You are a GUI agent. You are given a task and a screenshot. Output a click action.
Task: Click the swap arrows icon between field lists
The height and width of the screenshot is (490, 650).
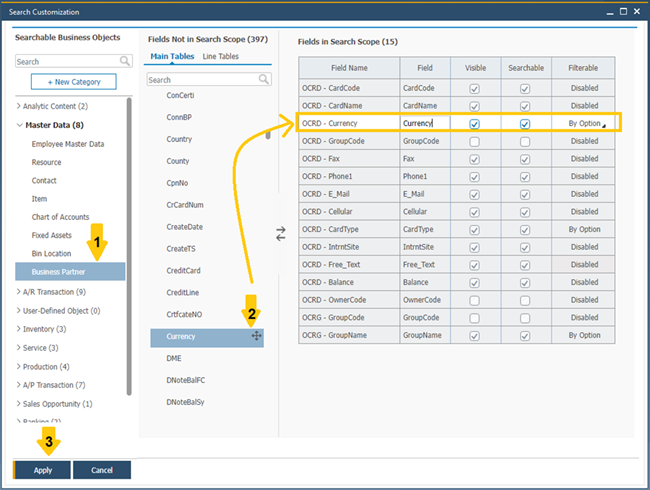(281, 234)
